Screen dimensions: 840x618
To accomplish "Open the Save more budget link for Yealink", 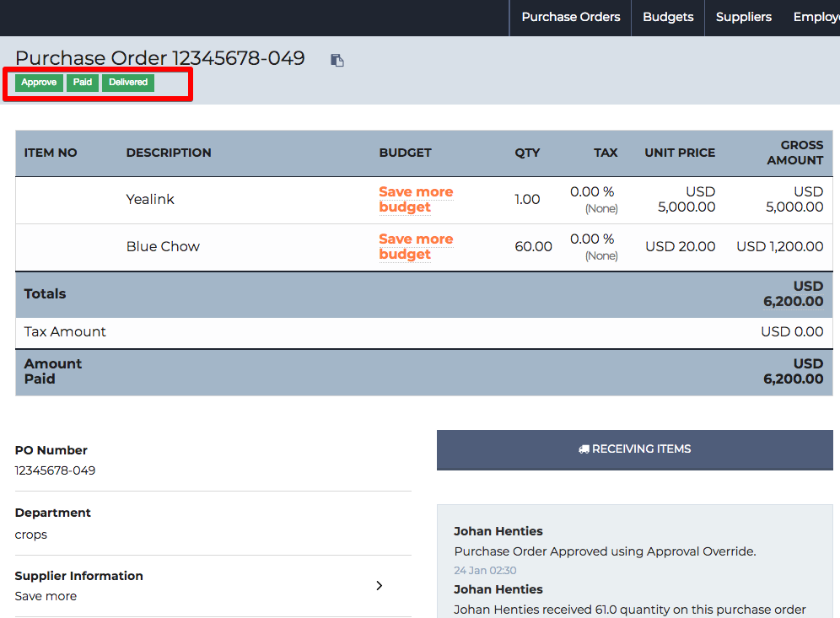I will pyautogui.click(x=416, y=199).
